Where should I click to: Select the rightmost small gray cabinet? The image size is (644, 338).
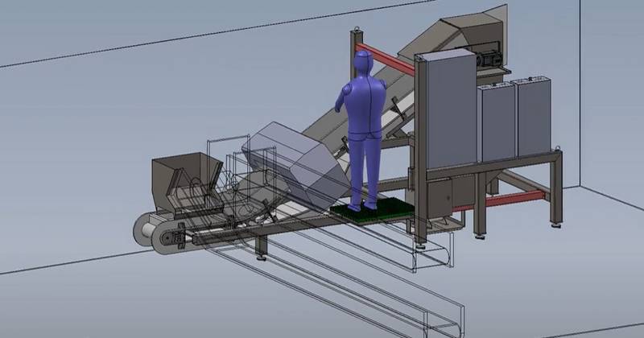(532, 117)
